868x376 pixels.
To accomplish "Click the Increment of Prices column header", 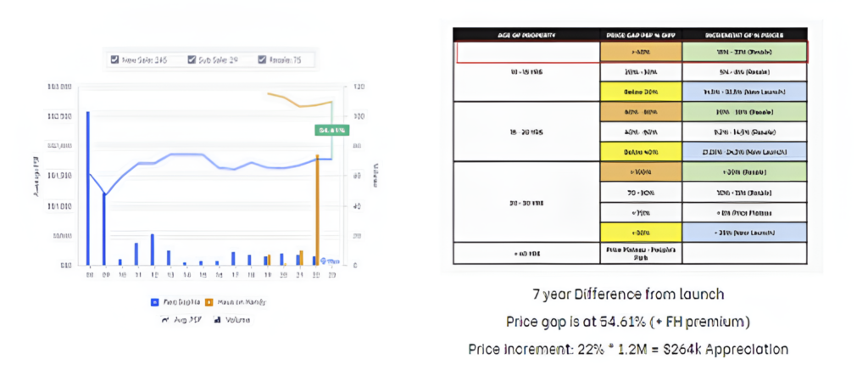I will [747, 34].
